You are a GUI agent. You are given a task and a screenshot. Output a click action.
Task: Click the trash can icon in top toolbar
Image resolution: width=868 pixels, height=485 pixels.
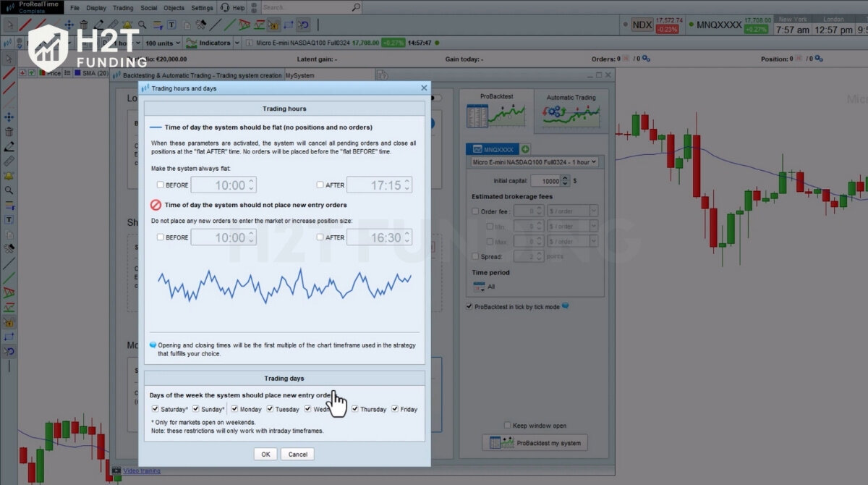84,25
